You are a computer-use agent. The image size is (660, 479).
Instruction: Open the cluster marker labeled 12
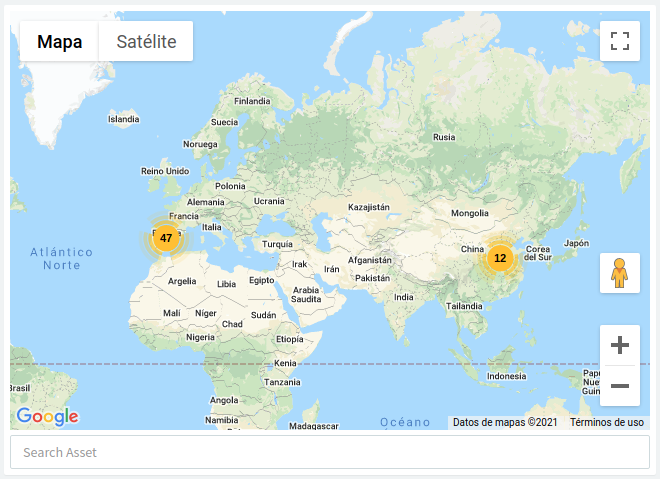pos(500,258)
